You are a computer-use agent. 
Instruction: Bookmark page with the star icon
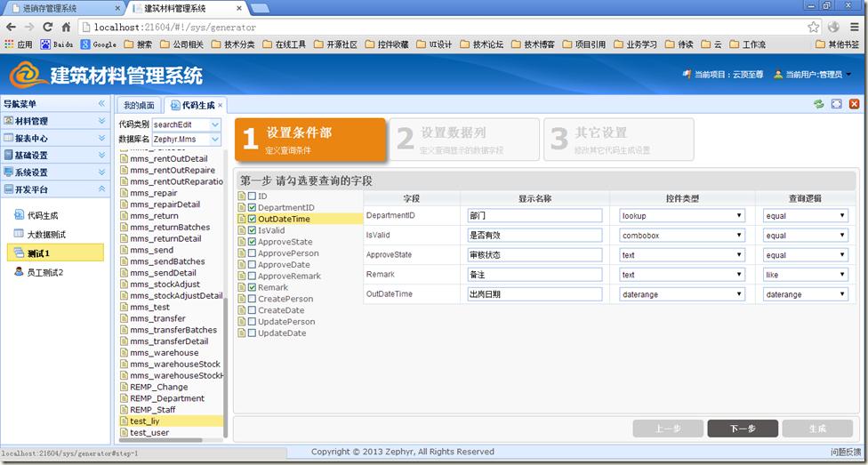tap(813, 28)
